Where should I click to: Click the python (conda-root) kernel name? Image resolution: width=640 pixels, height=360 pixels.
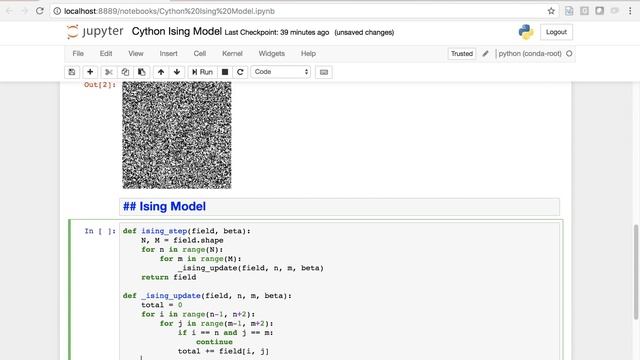point(530,53)
